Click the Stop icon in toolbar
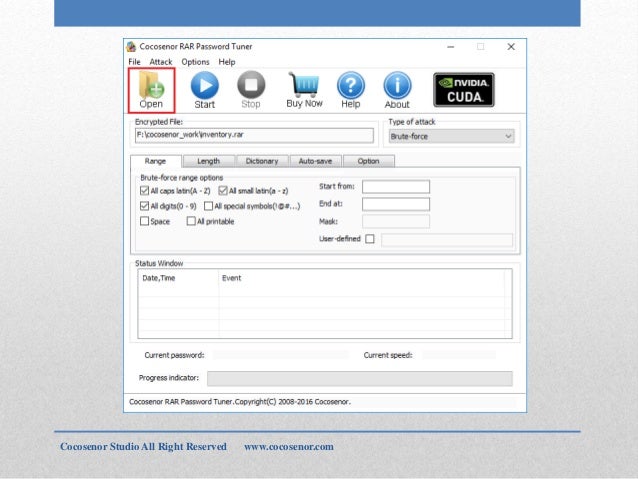The image size is (638, 479). tap(250, 86)
